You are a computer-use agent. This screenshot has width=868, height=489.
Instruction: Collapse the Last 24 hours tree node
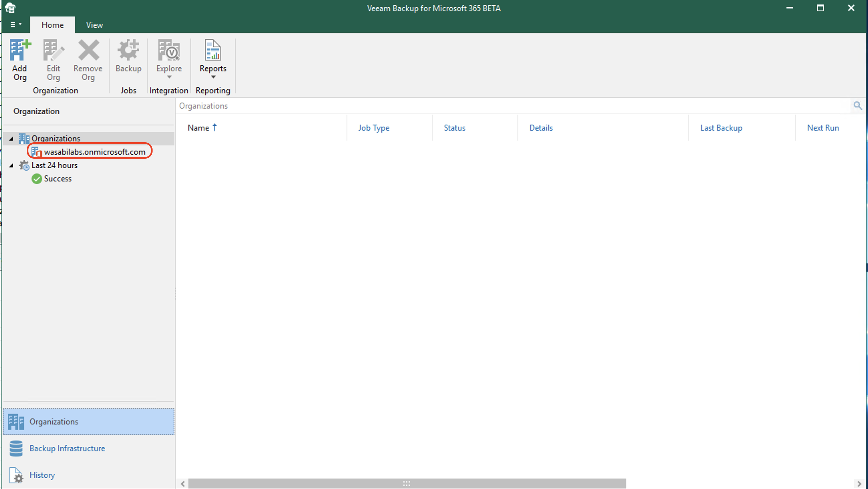(11, 165)
